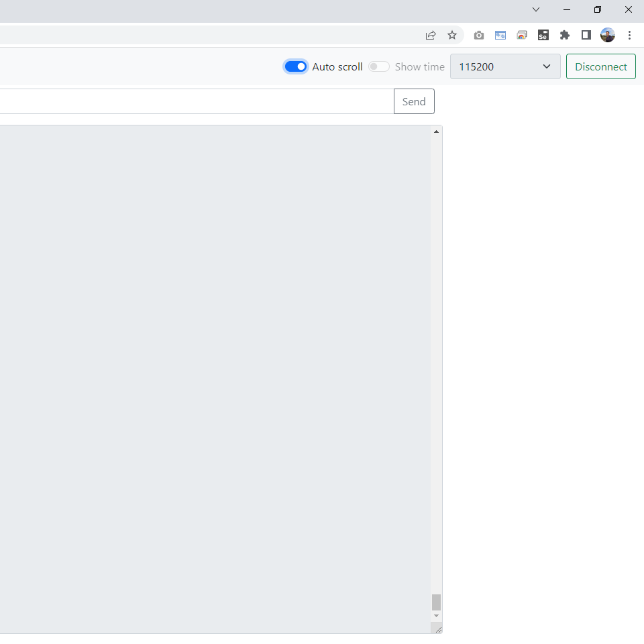This screenshot has height=644, width=644.
Task: Enable the Show time toggle
Action: (378, 66)
